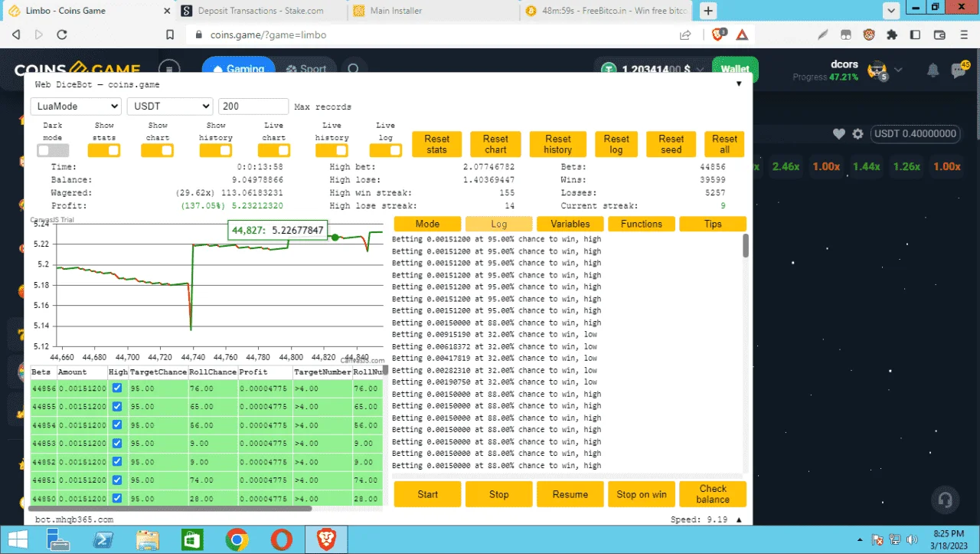
Task: Click the dcors user avatar icon
Action: coord(876,70)
